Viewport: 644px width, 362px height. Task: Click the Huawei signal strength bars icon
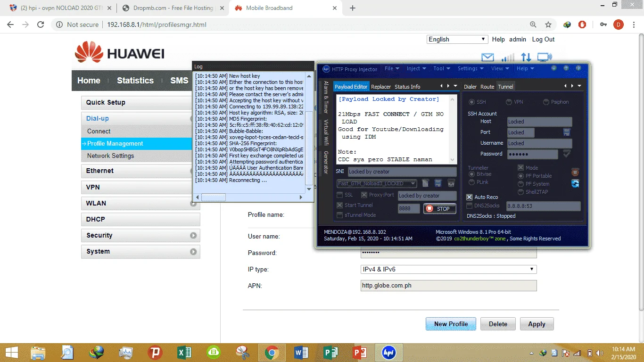pyautogui.click(x=508, y=58)
